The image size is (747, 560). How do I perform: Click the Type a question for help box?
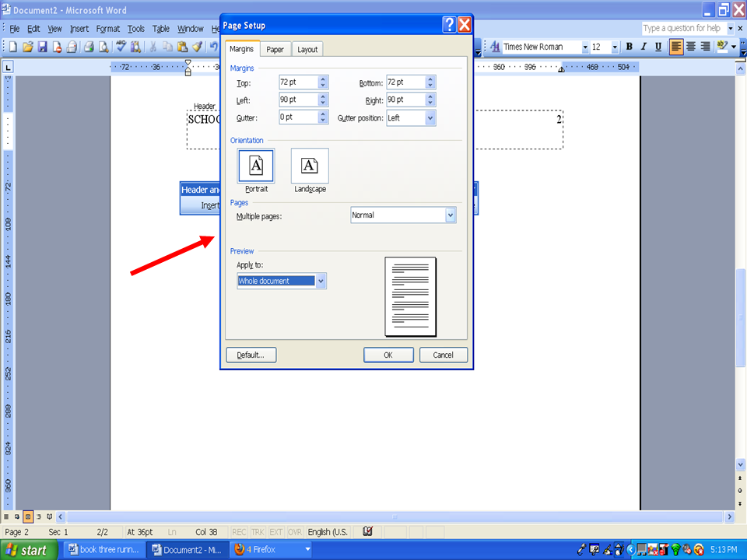(x=683, y=29)
